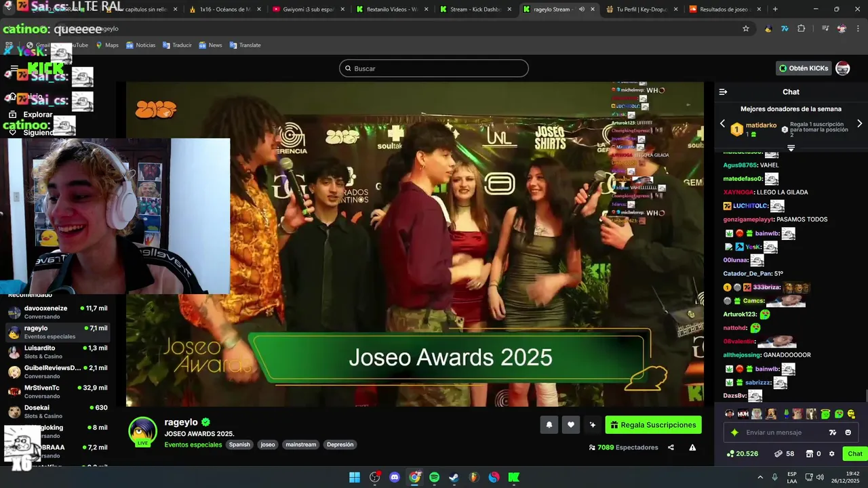Show hidden system tray icons chevron
Screen dimensions: 868x488
(x=759, y=477)
